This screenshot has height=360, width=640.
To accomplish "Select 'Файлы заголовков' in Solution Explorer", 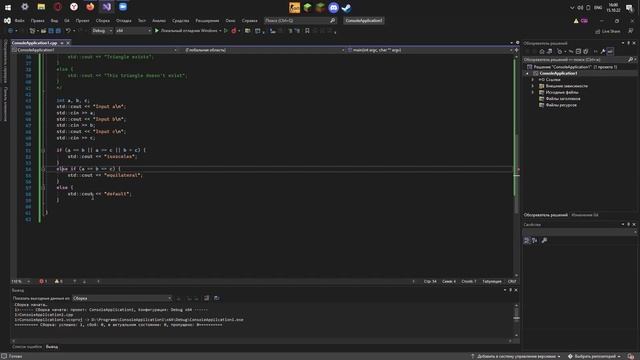I will coord(563,99).
